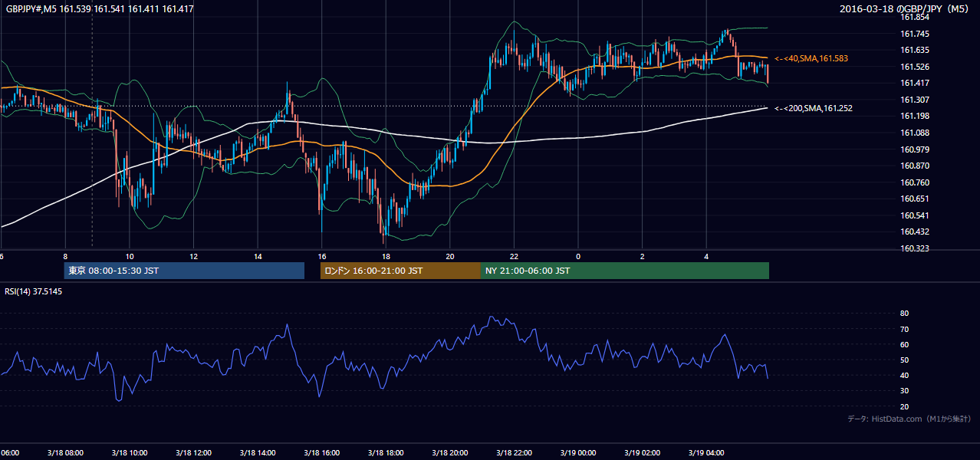Click the 3/18 16:00 date axis label
This screenshot has width=980, height=460.
point(321,453)
